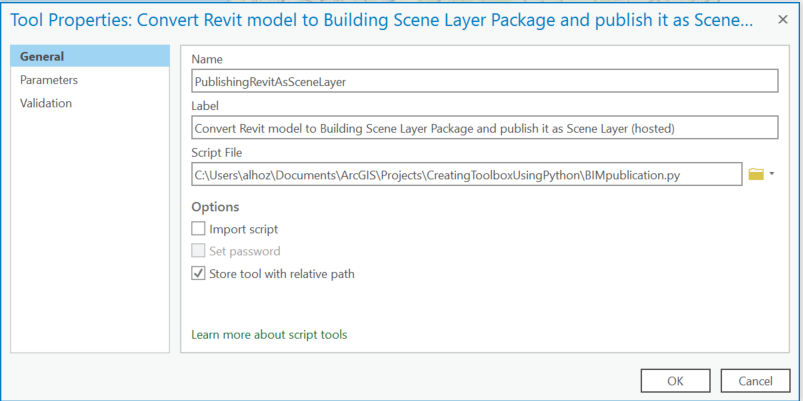The height and width of the screenshot is (401, 803).
Task: Select the General tab
Action: coord(42,57)
